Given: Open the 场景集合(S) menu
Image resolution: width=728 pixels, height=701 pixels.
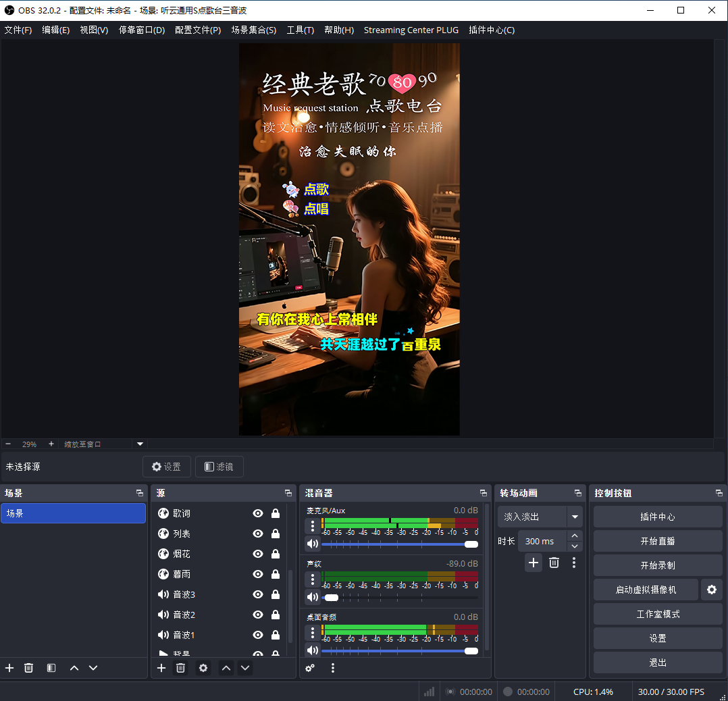Looking at the screenshot, I should 253,30.
